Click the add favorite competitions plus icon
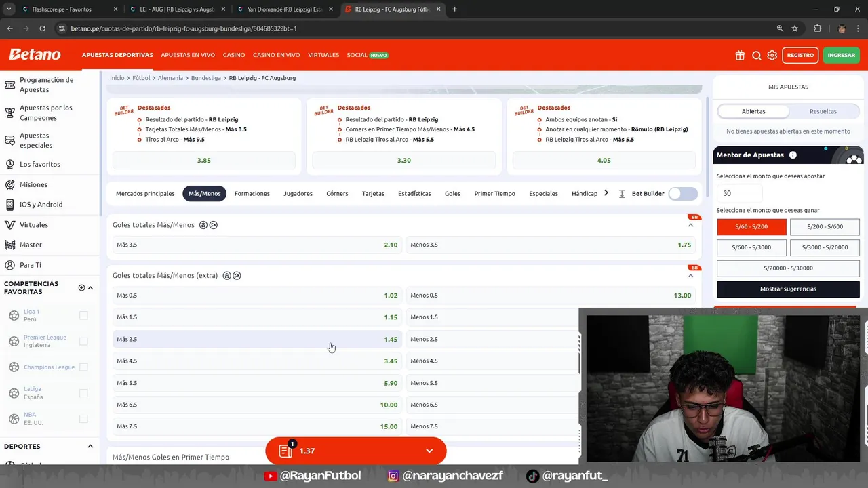868x488 pixels. coord(81,288)
